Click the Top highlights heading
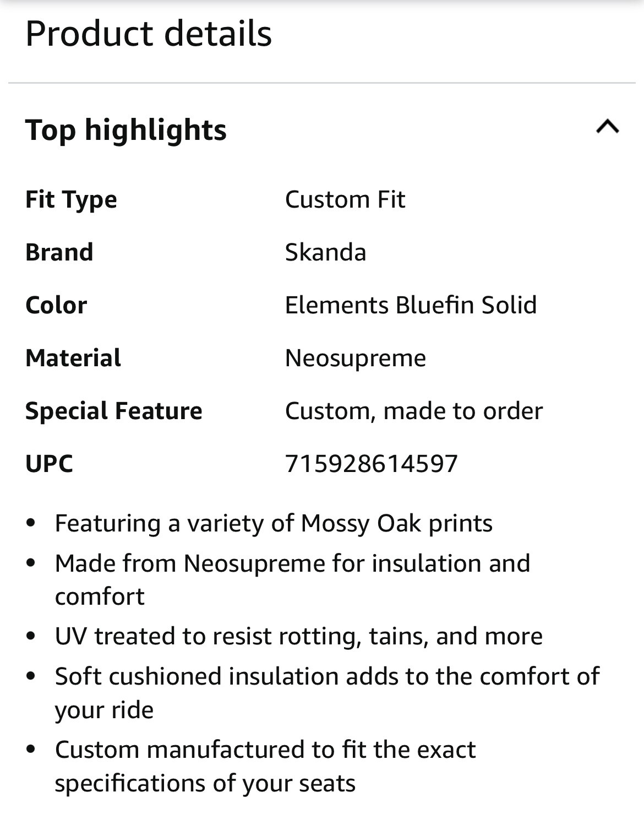 [126, 131]
